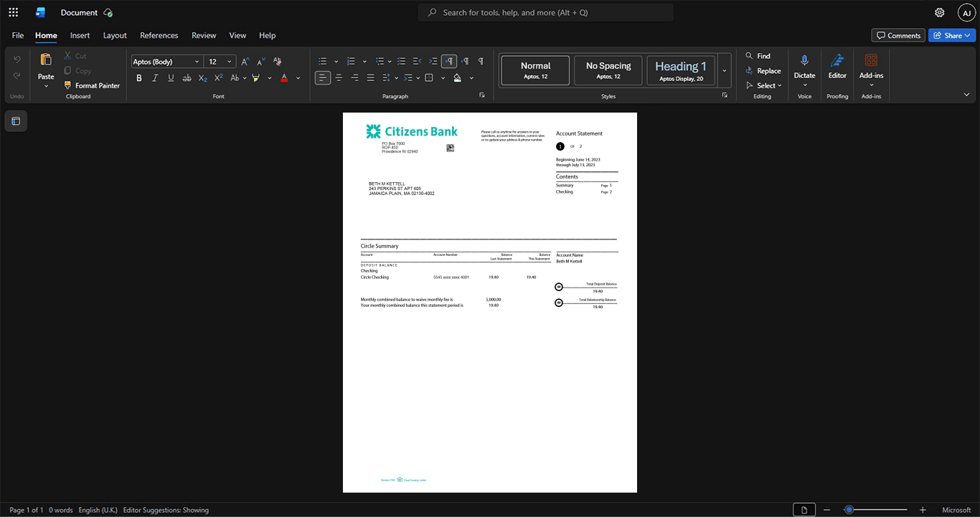Open the Editor proofing tool
The width and height of the screenshot is (980, 517).
click(x=837, y=66)
